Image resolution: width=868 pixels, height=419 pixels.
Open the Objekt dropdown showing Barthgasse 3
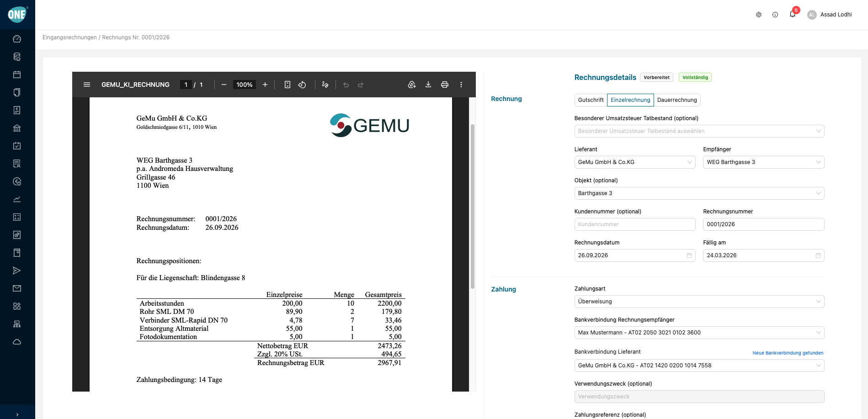(x=699, y=193)
